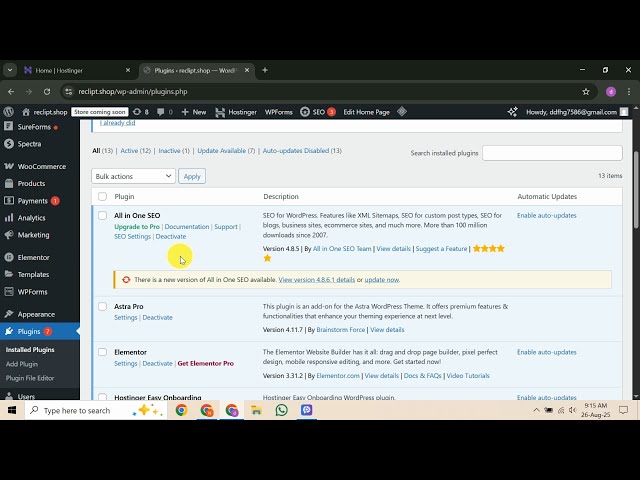640x480 pixels.
Task: View site information icon in address bar
Action: pyautogui.click(x=69, y=91)
